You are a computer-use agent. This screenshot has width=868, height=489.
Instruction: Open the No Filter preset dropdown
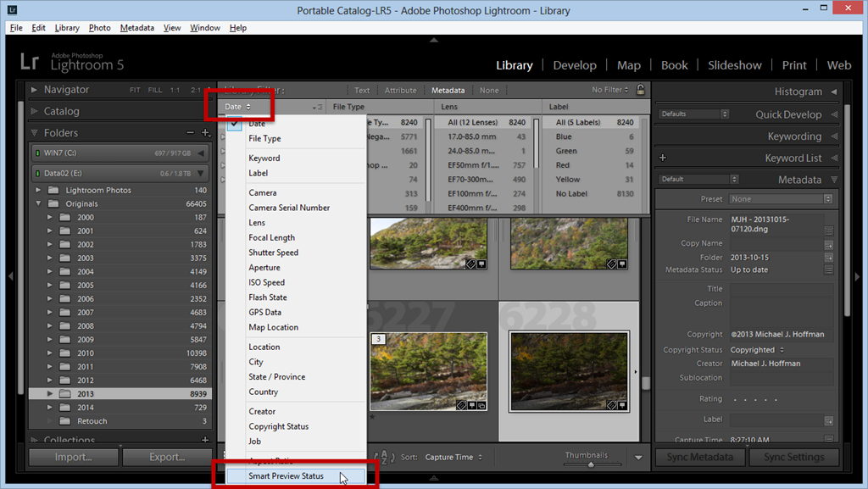point(609,90)
